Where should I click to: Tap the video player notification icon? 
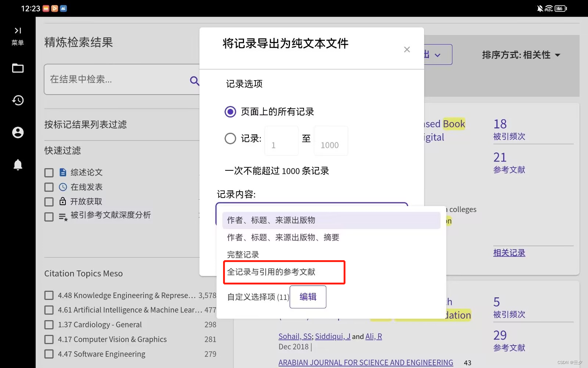click(x=54, y=8)
